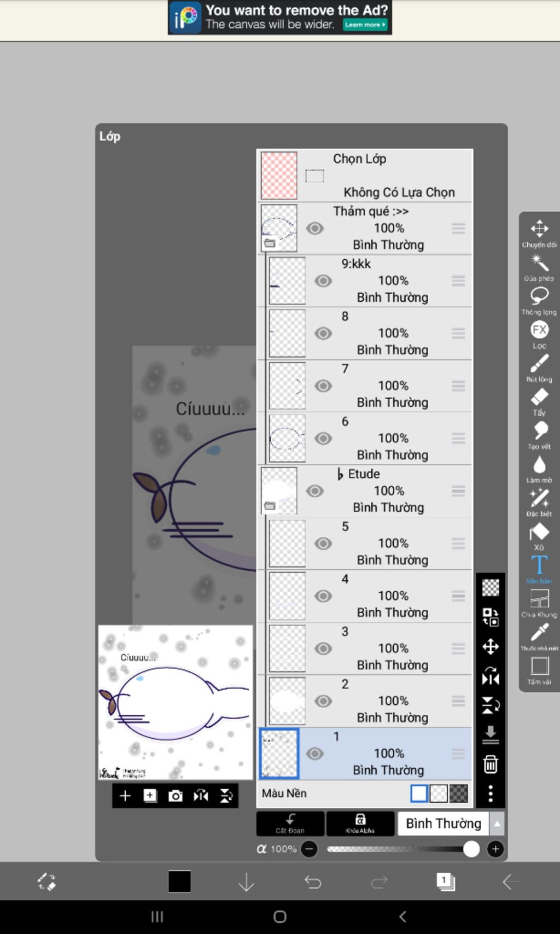560x934 pixels.
Task: Flip the layer vertically
Action: coord(491,705)
